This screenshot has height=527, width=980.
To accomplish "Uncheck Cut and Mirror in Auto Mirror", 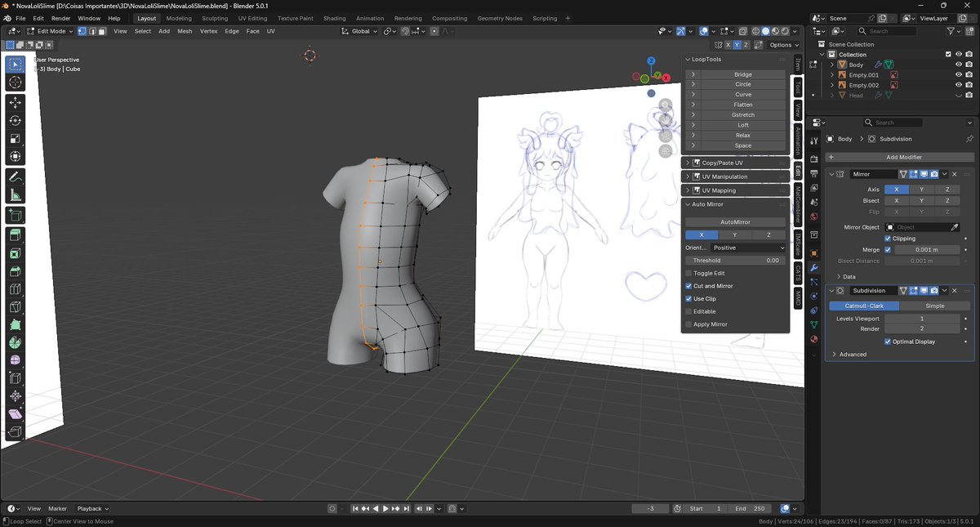I will coord(688,286).
